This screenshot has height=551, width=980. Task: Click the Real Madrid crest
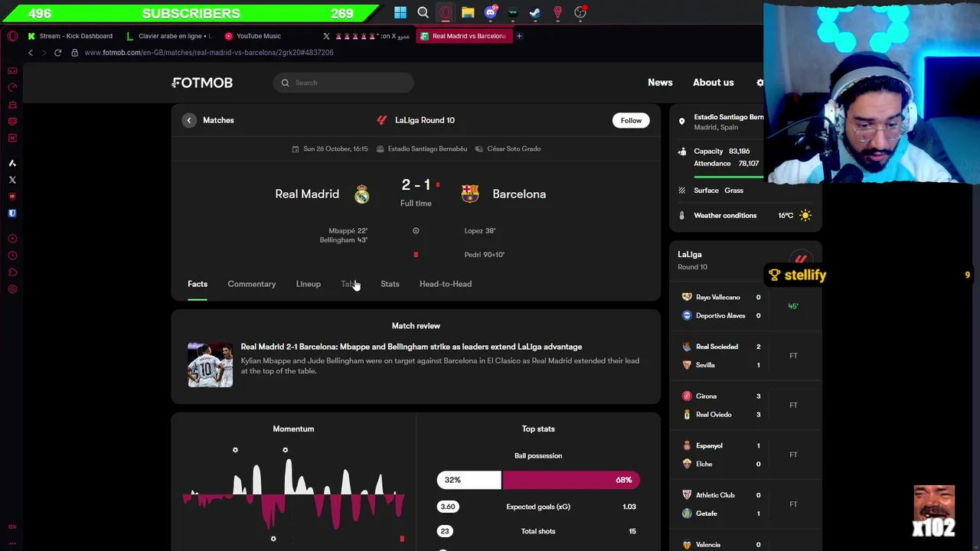(x=362, y=194)
